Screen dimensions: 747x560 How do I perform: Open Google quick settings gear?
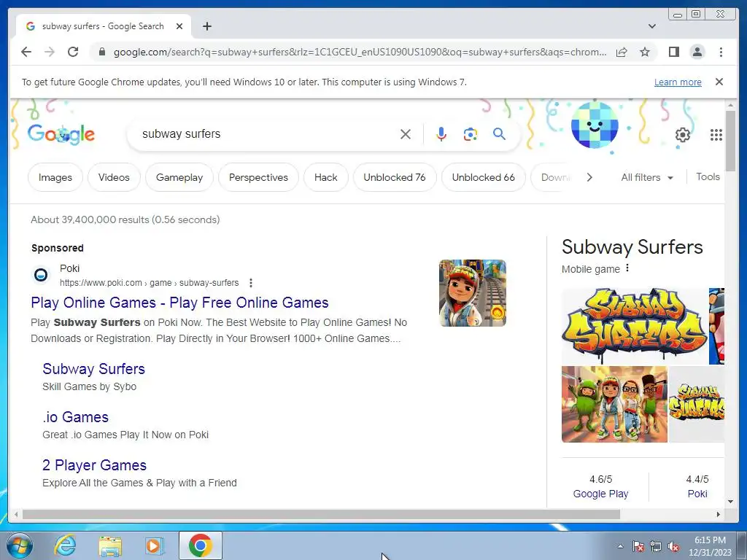(x=683, y=135)
